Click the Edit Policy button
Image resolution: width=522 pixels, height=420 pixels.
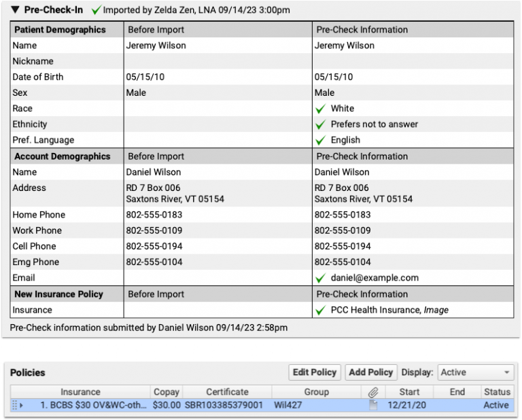[314, 372]
